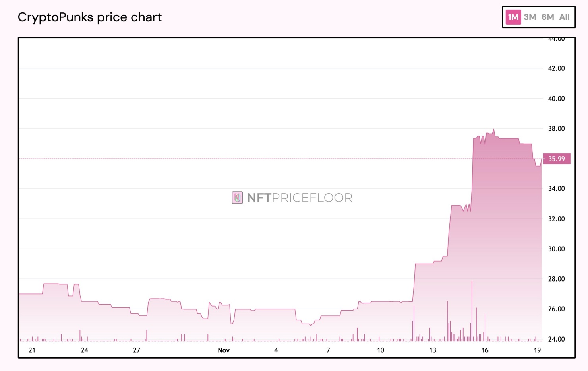The image size is (588, 371).
Task: Click the 24 date axis label
Action: click(84, 350)
